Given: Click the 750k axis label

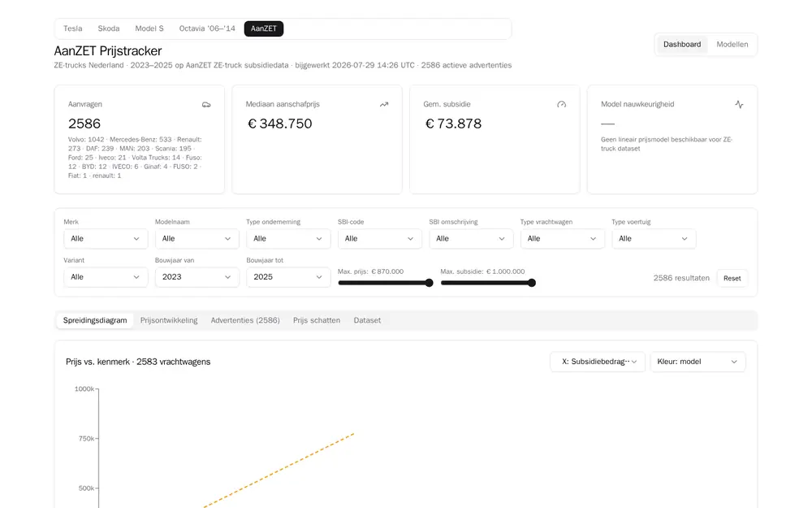Looking at the screenshot, I should click(87, 439).
